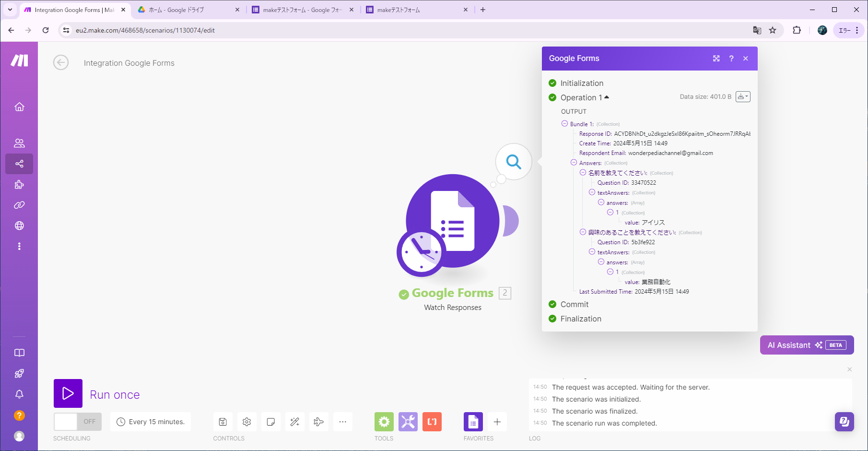The height and width of the screenshot is (451, 868).
Task: Open the browser extensions icon
Action: tap(797, 30)
